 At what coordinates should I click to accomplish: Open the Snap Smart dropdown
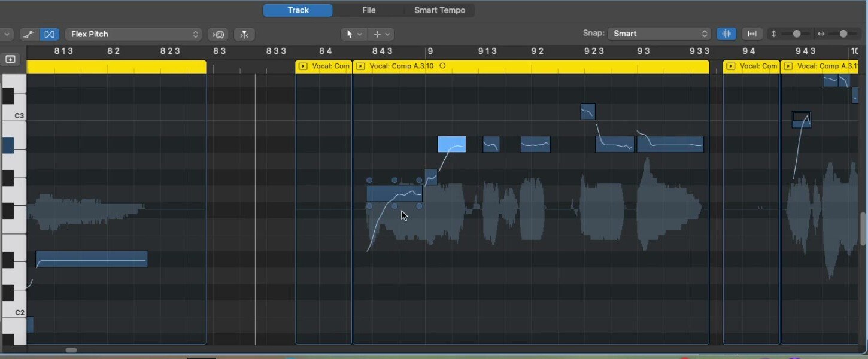(659, 34)
